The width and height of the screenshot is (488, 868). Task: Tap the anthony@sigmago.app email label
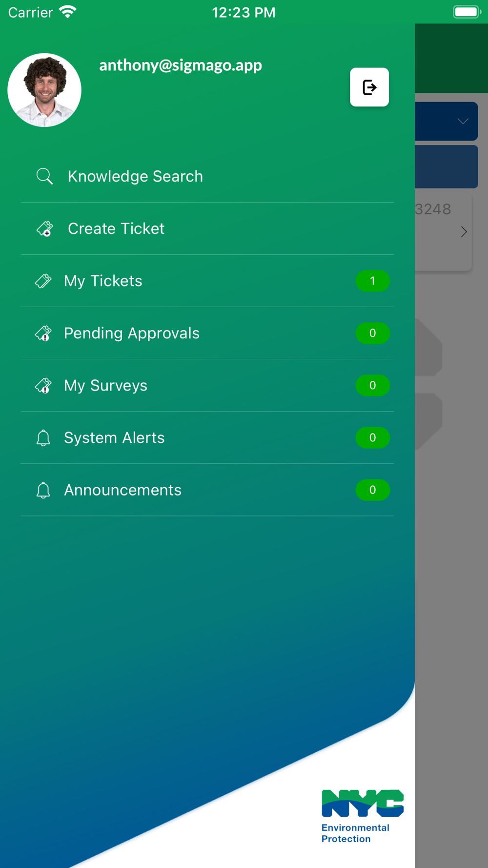pyautogui.click(x=181, y=65)
